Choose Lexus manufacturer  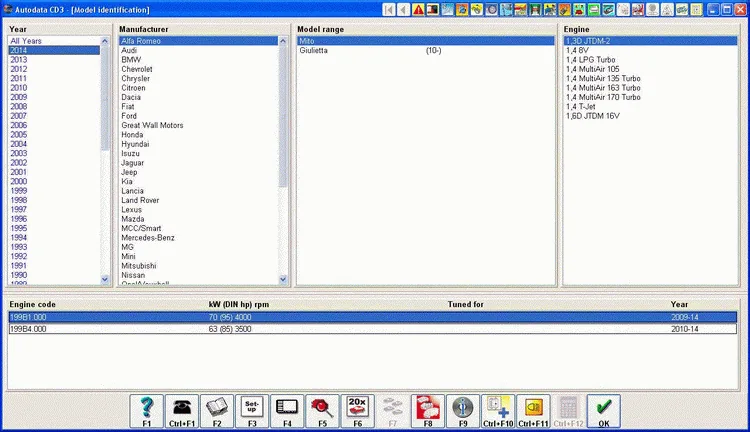click(199, 210)
